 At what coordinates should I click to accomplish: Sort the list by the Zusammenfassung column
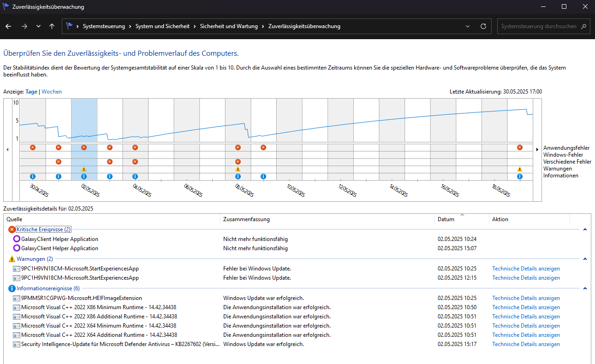pyautogui.click(x=327, y=219)
